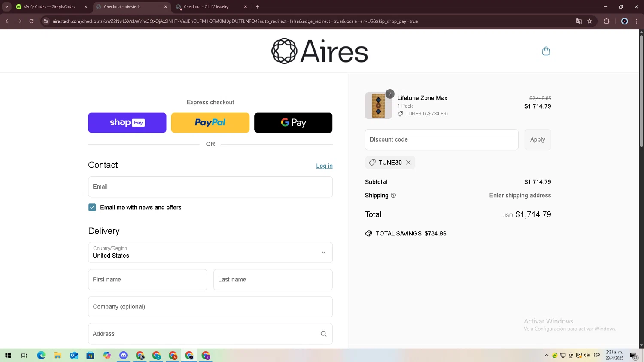Screen dimensions: 644x362
Task: Remove the TUNE30 discount with X
Action: point(408,163)
